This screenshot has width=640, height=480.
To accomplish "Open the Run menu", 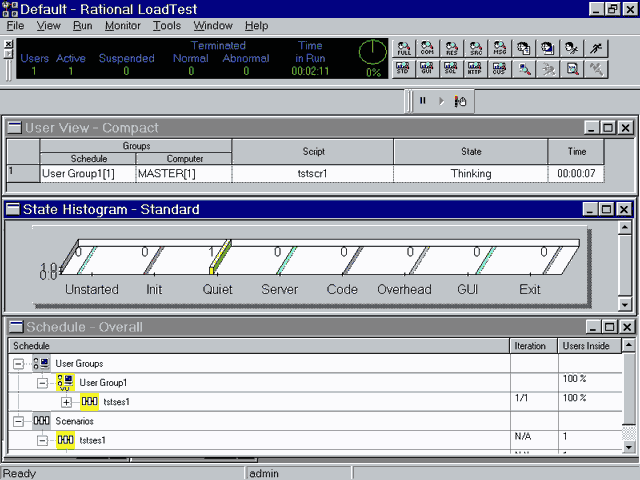I will 82,26.
